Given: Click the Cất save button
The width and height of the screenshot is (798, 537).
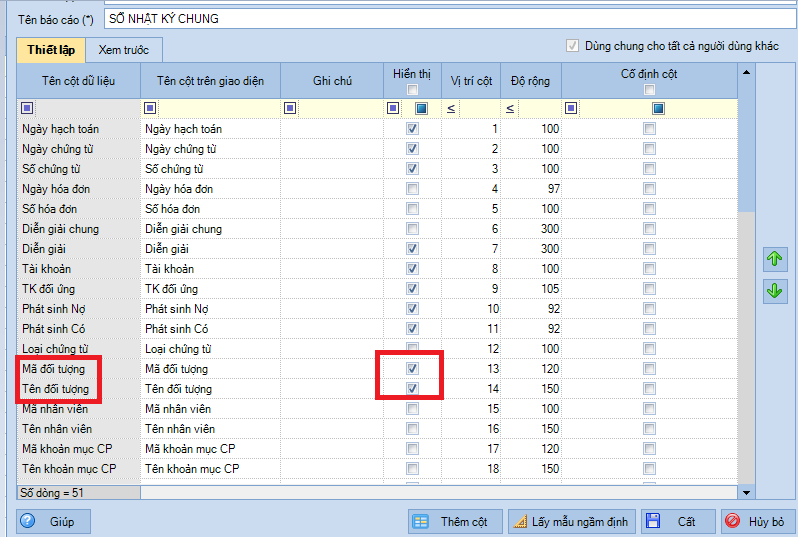Looking at the screenshot, I should point(678,522).
